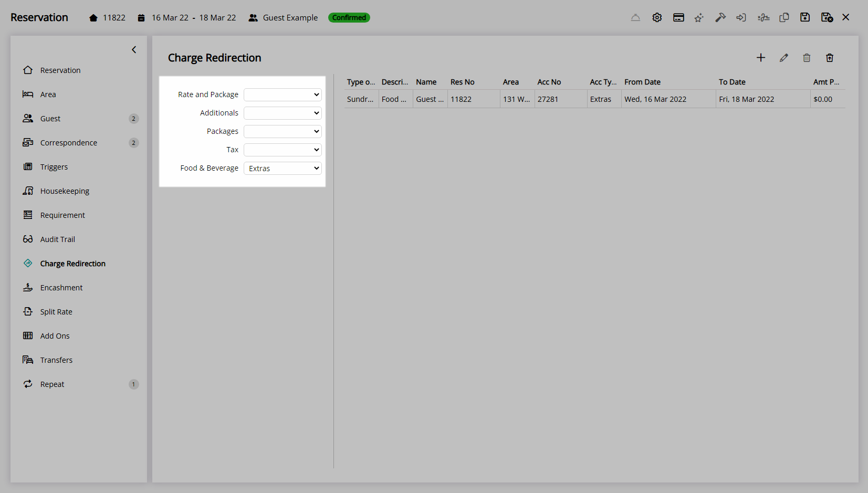Click the credit card payment icon
This screenshot has width=868, height=493.
[x=678, y=17]
